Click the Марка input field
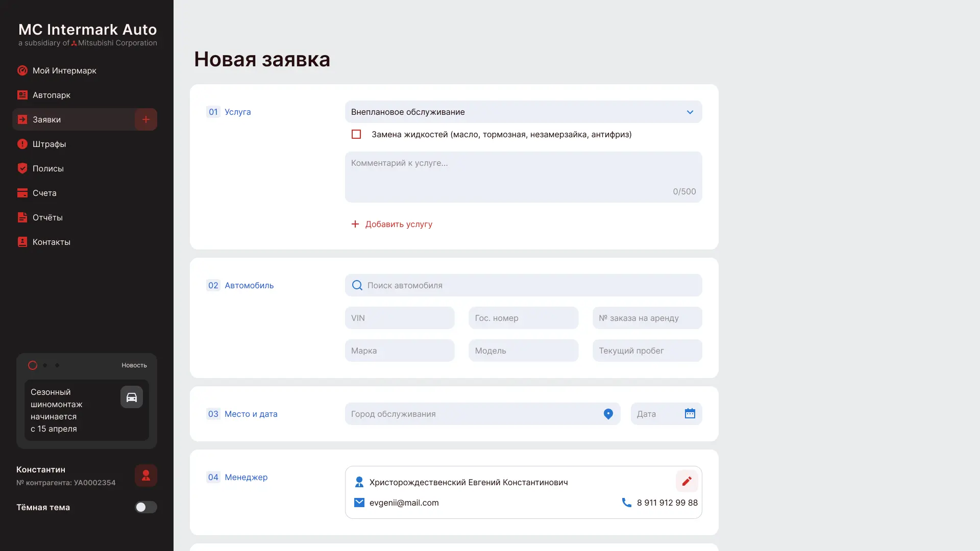The width and height of the screenshot is (980, 551). click(400, 350)
